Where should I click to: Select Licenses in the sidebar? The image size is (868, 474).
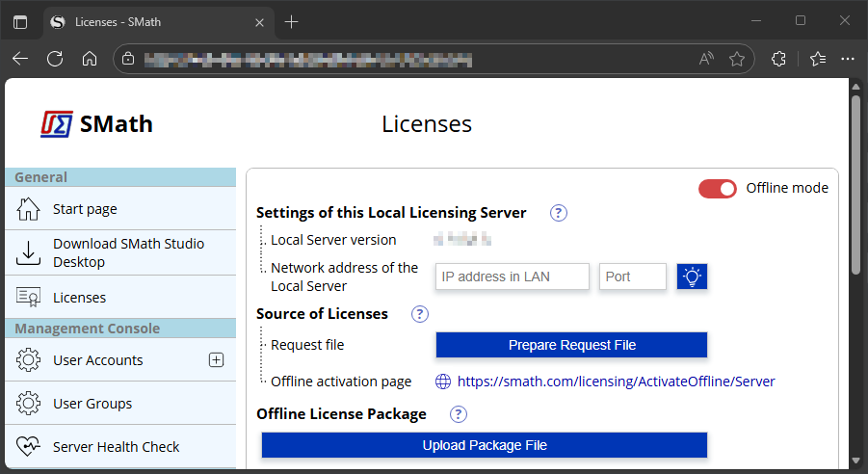(x=120, y=297)
